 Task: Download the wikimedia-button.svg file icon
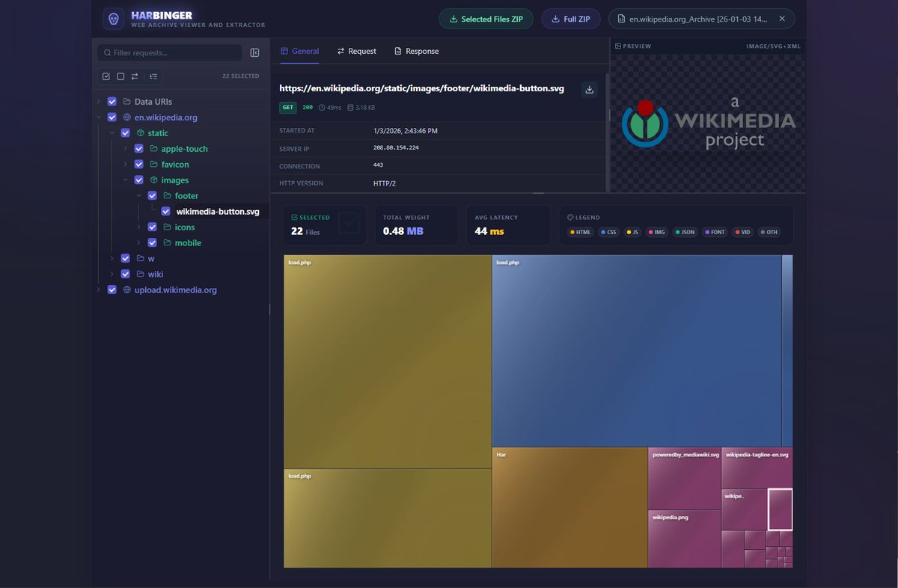click(590, 89)
